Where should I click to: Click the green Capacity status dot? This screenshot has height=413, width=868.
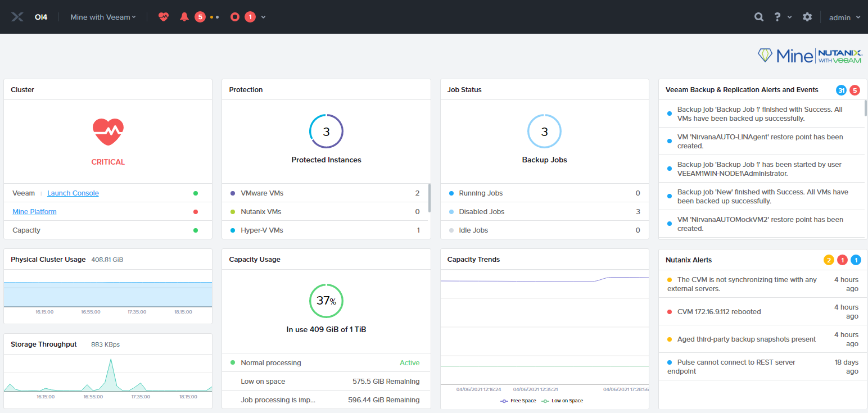[196, 230]
